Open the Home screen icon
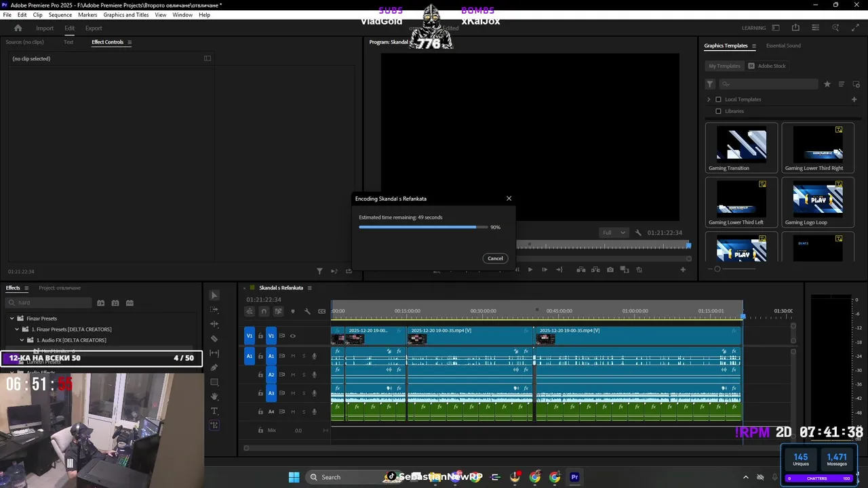868x488 pixels. click(x=18, y=28)
